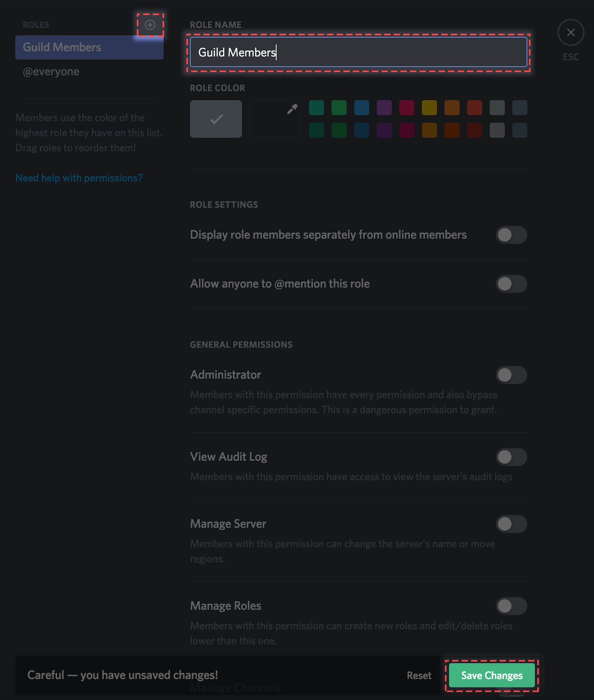Click Save Changes button
Image resolution: width=594 pixels, height=700 pixels.
492,675
